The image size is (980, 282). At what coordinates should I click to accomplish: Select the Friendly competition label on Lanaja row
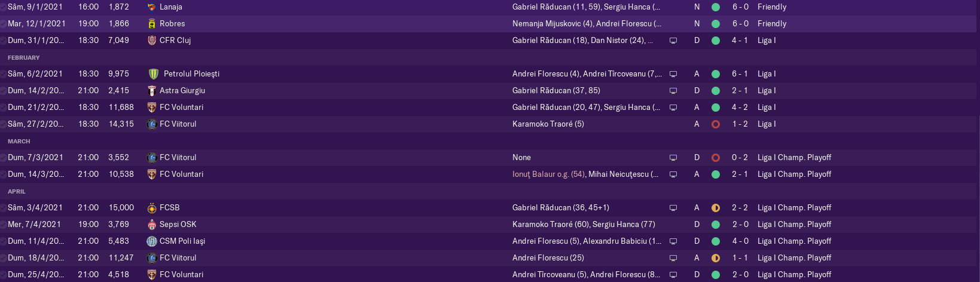tap(772, 7)
